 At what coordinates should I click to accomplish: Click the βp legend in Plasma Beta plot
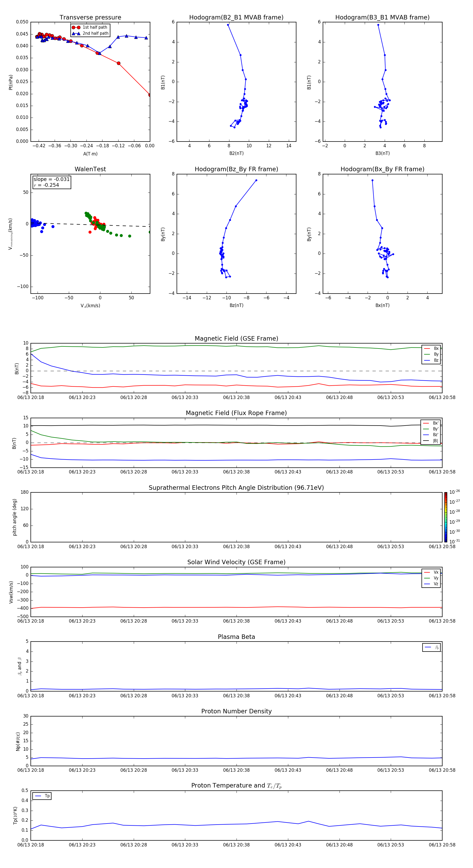click(x=431, y=647)
